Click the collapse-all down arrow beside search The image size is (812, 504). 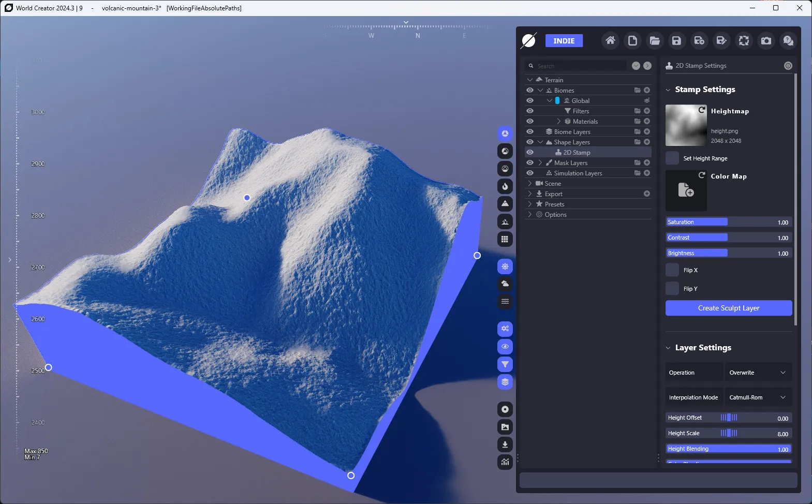636,66
